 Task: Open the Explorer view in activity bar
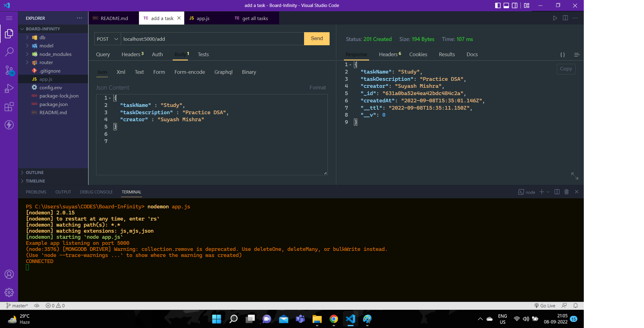pos(9,33)
